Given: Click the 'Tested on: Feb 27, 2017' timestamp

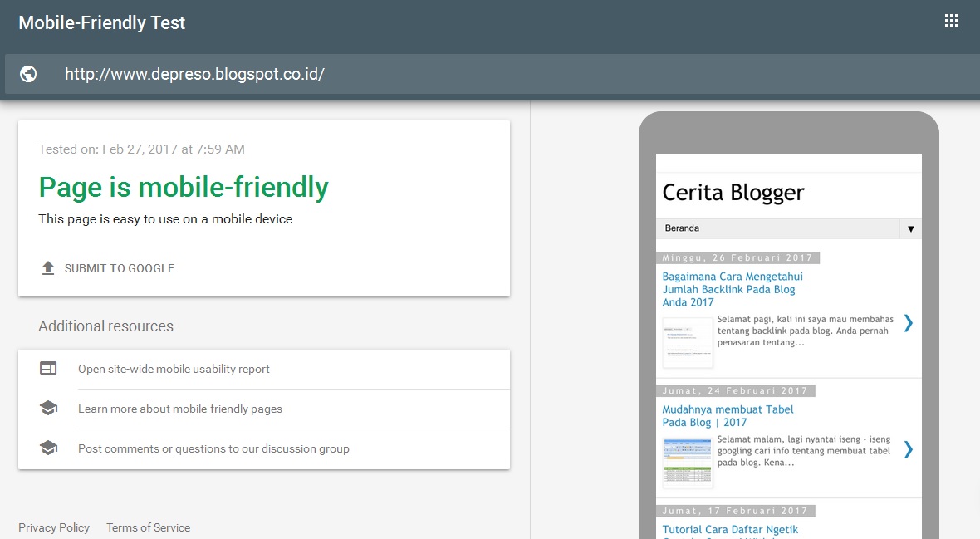Looking at the screenshot, I should pos(141,149).
